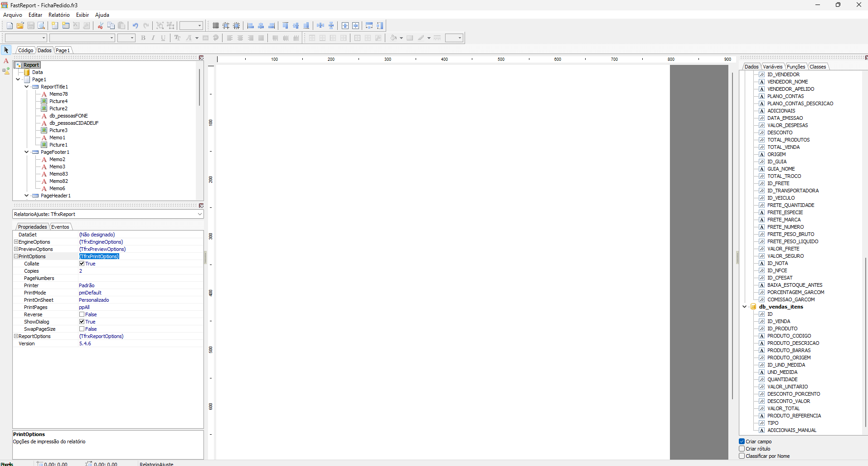Open a report file with the folder icon
Viewport: 868px width, 466px height.
click(x=20, y=25)
